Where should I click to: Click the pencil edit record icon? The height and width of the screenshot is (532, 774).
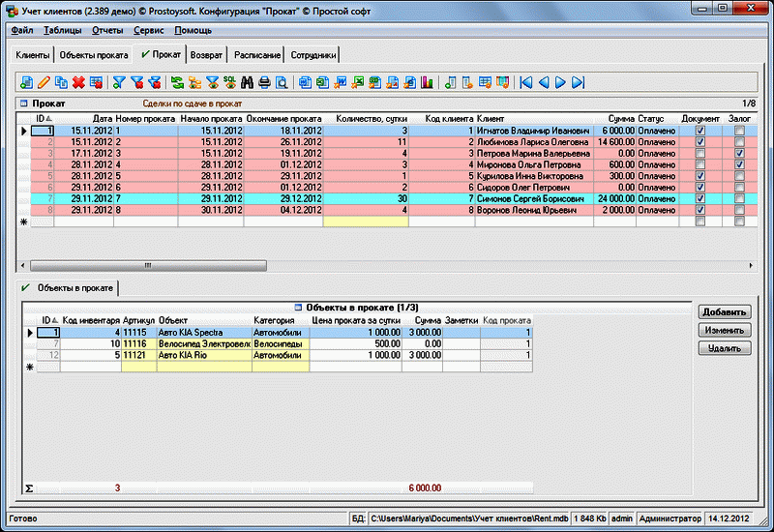(44, 82)
